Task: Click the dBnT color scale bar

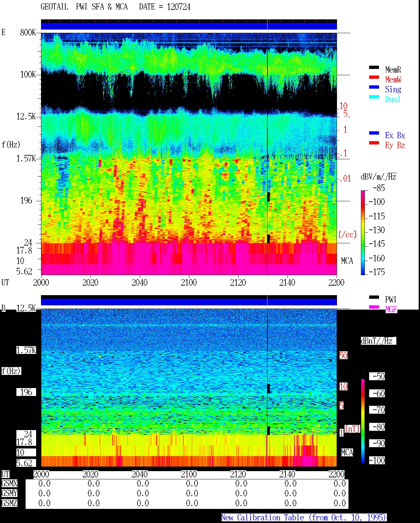Action: (363, 421)
